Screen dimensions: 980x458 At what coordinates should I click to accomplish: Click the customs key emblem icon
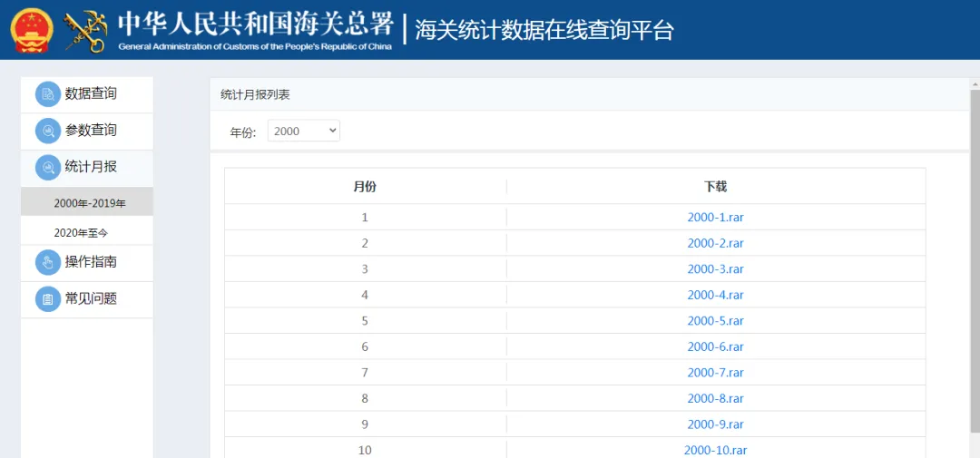[x=86, y=31]
